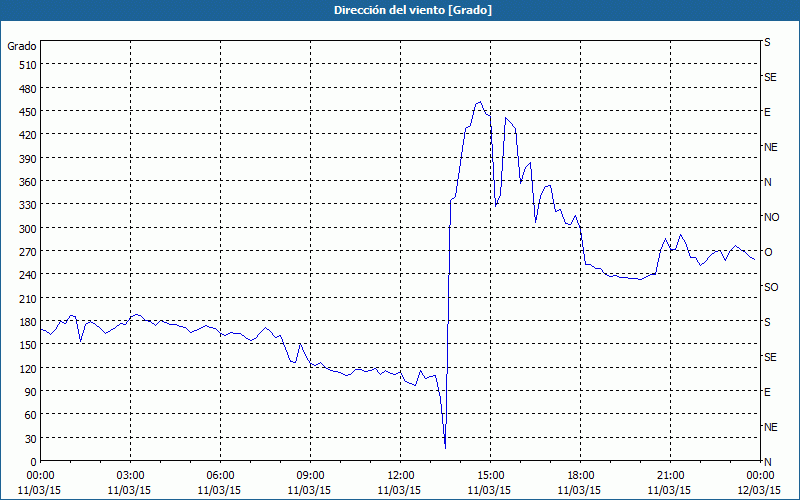
Task: Select the '18:00' time label
Action: [x=581, y=476]
